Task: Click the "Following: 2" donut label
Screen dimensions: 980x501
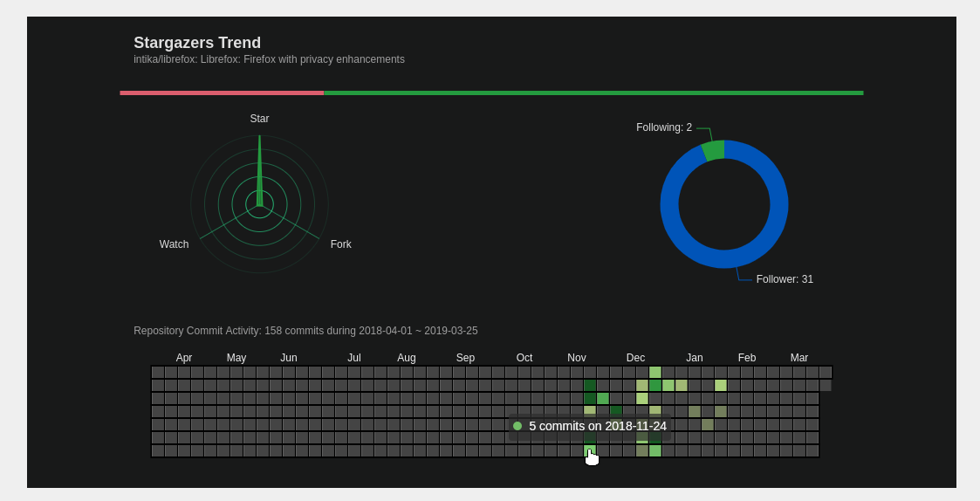Action: pos(663,127)
